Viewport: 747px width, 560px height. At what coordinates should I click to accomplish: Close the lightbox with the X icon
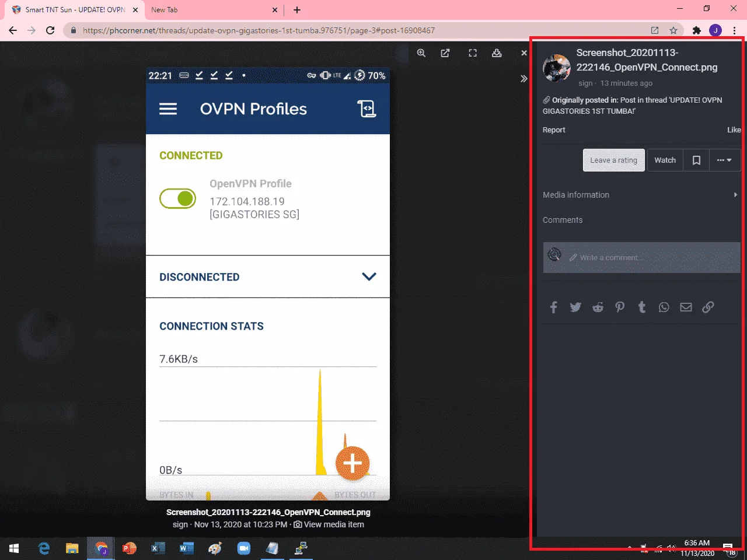(523, 53)
